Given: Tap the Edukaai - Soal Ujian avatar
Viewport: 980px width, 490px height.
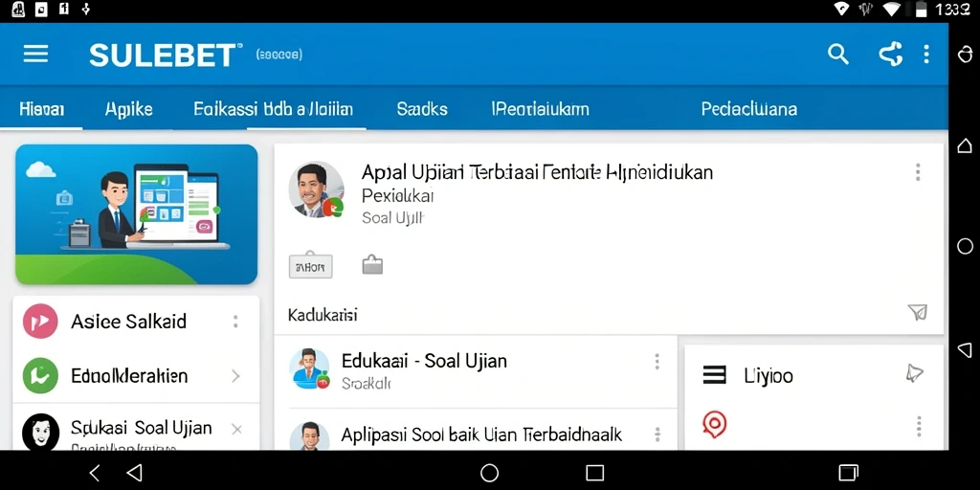Looking at the screenshot, I should [309, 368].
